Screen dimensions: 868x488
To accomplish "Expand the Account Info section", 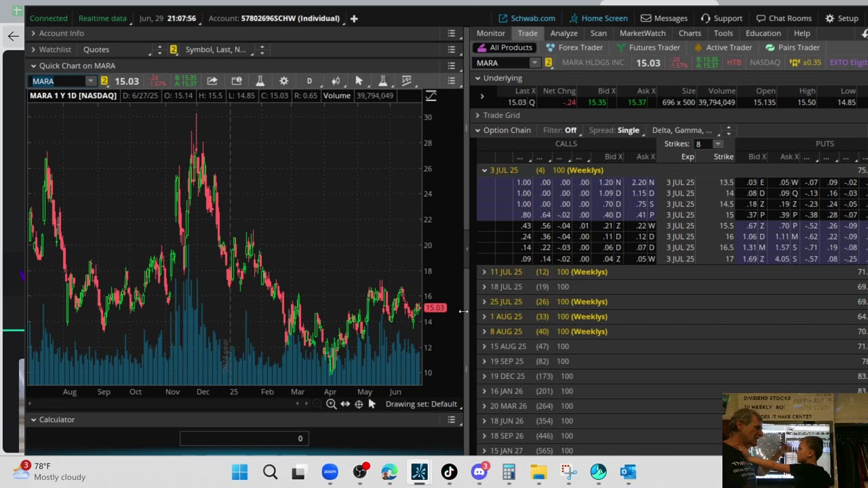I will click(33, 33).
